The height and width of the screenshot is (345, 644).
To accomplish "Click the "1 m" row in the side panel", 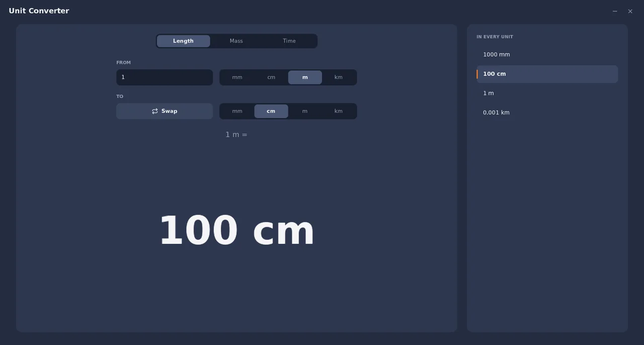I will 547,93.
